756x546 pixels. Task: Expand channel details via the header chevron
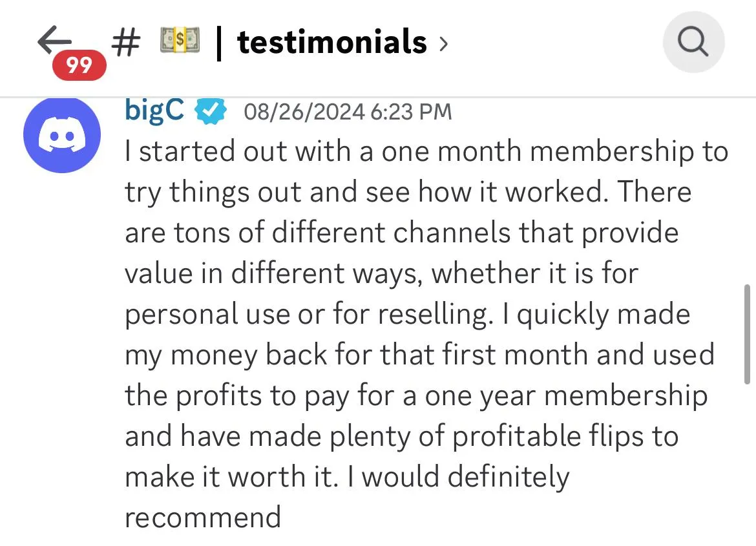(x=443, y=45)
